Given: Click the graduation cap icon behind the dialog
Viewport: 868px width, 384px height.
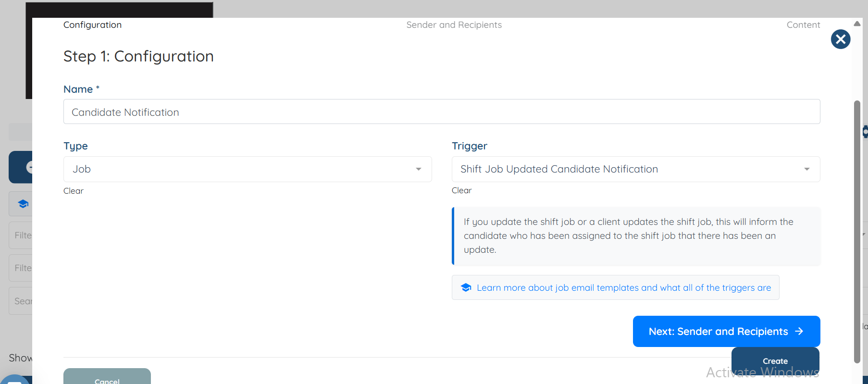Looking at the screenshot, I should (x=23, y=204).
